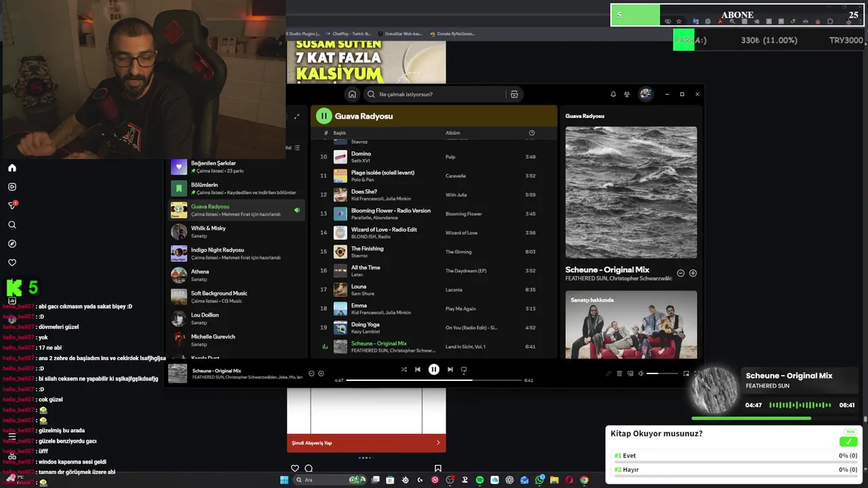Open the play queue icon
This screenshot has height=488, width=868.
(x=619, y=373)
